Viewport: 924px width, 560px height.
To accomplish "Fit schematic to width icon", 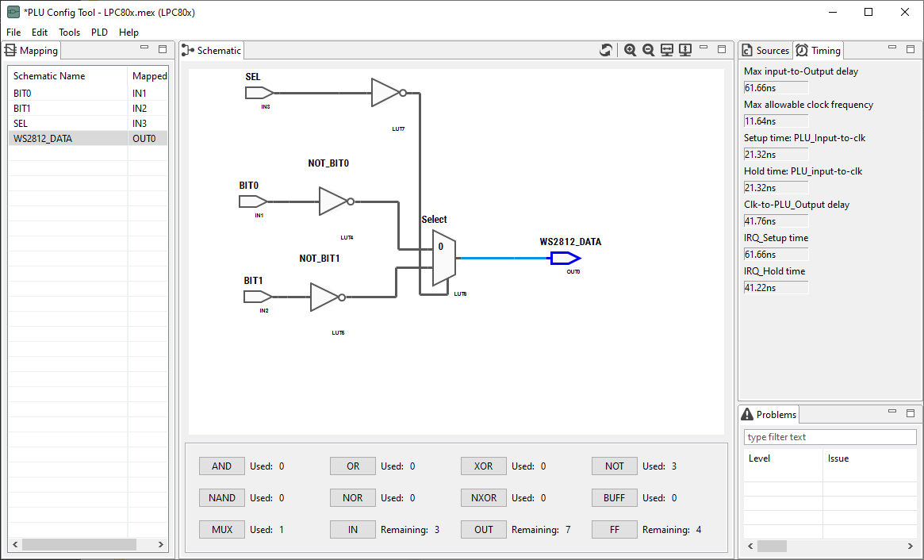I will point(667,50).
